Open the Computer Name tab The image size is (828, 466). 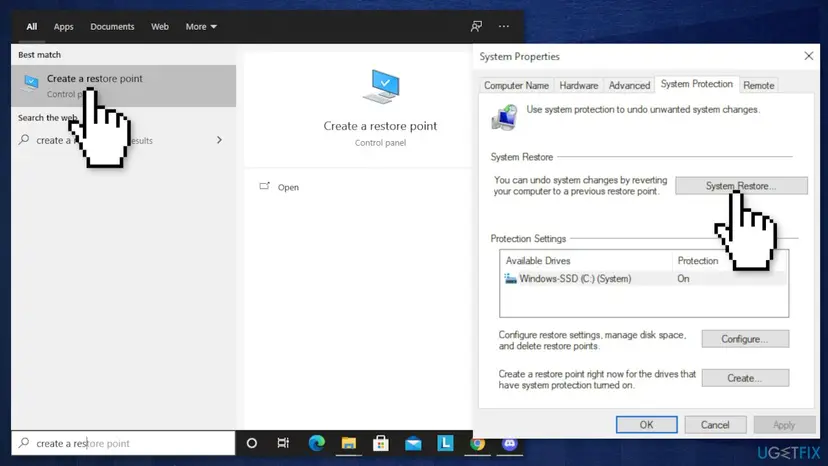[x=516, y=86]
